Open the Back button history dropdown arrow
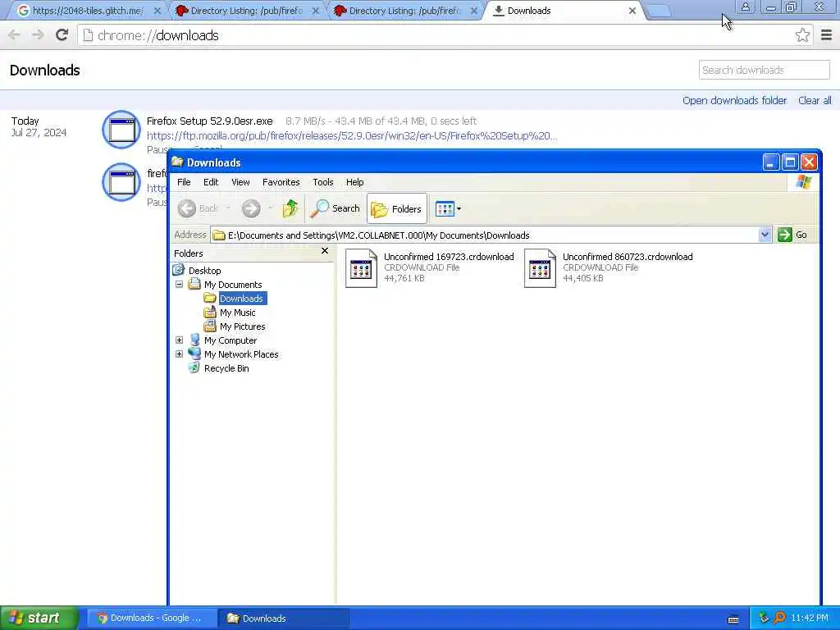The image size is (840, 630). point(228,208)
